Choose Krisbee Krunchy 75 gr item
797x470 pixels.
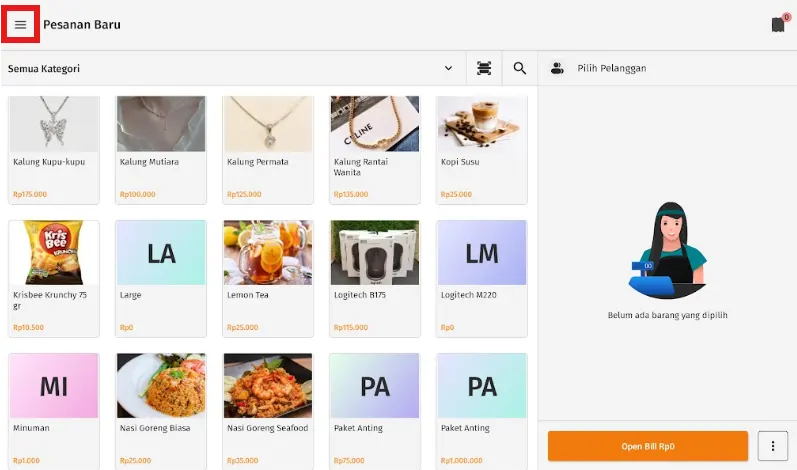(x=54, y=278)
